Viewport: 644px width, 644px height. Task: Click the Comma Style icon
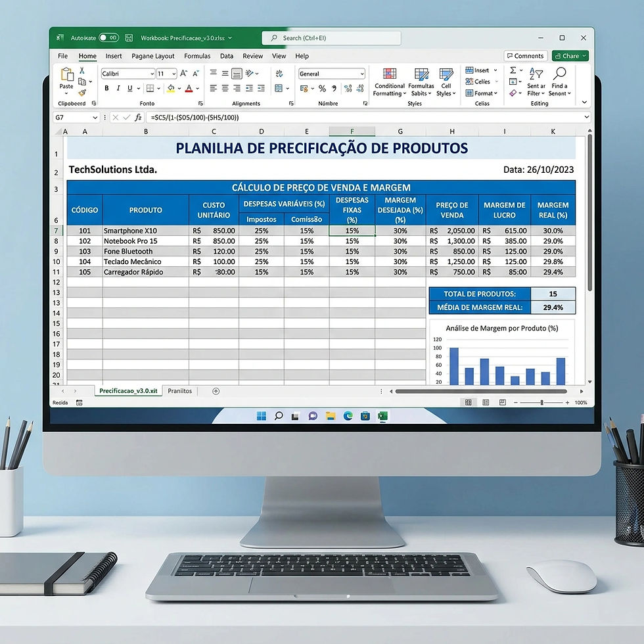pos(334,88)
